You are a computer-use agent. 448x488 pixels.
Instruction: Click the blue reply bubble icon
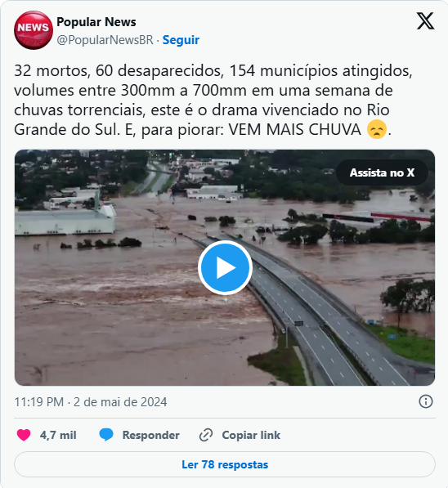(x=105, y=435)
